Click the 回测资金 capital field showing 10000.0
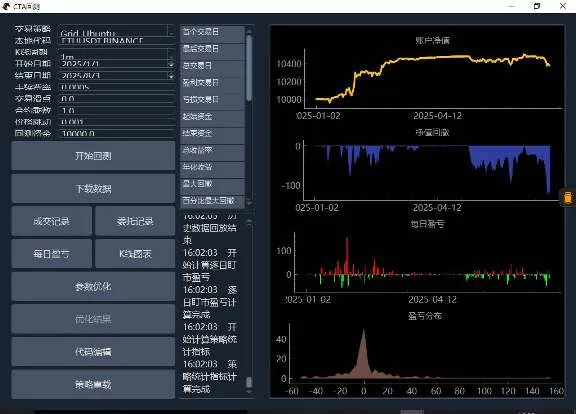 coord(117,133)
